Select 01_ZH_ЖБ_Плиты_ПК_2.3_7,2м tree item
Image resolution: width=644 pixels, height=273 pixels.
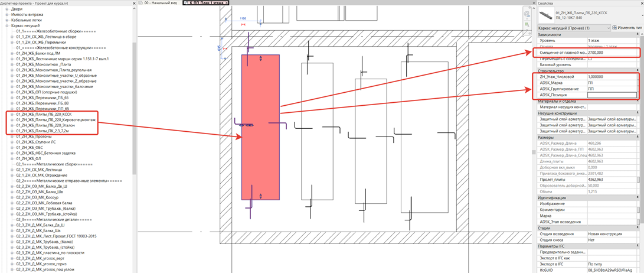click(43, 131)
